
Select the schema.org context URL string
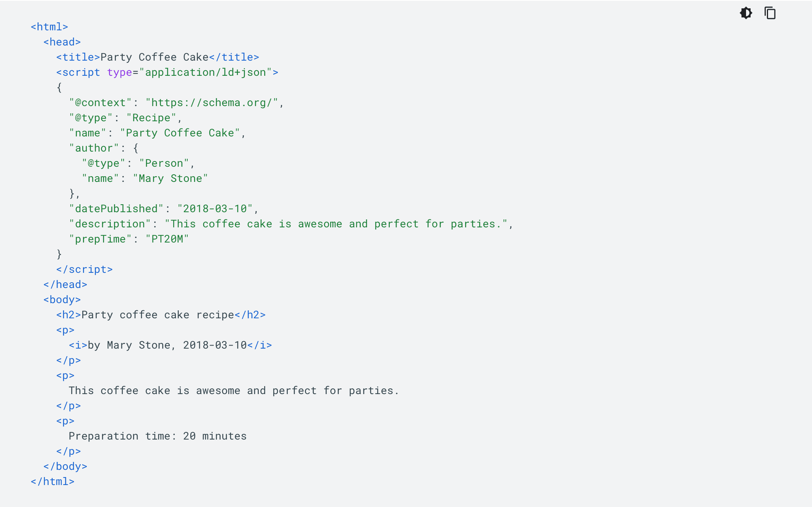coord(212,103)
